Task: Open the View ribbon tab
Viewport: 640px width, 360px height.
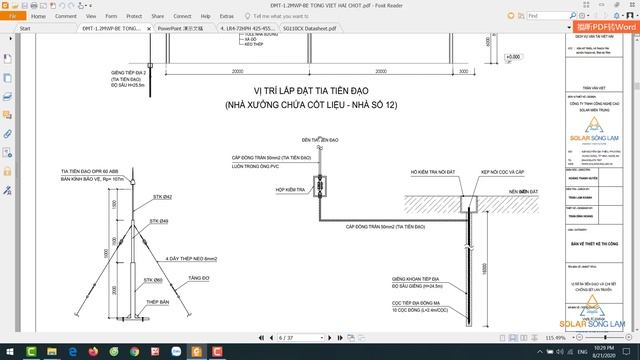Action: click(x=91, y=16)
